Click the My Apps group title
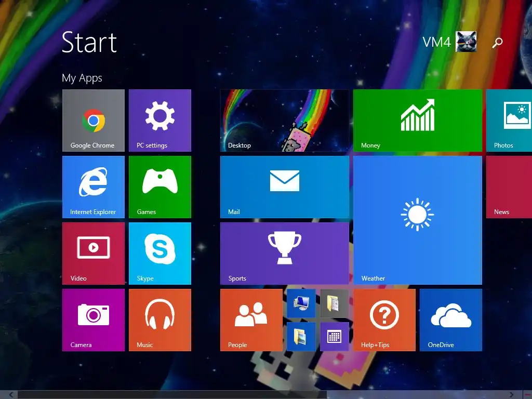The width and height of the screenshot is (532, 399). tap(82, 78)
